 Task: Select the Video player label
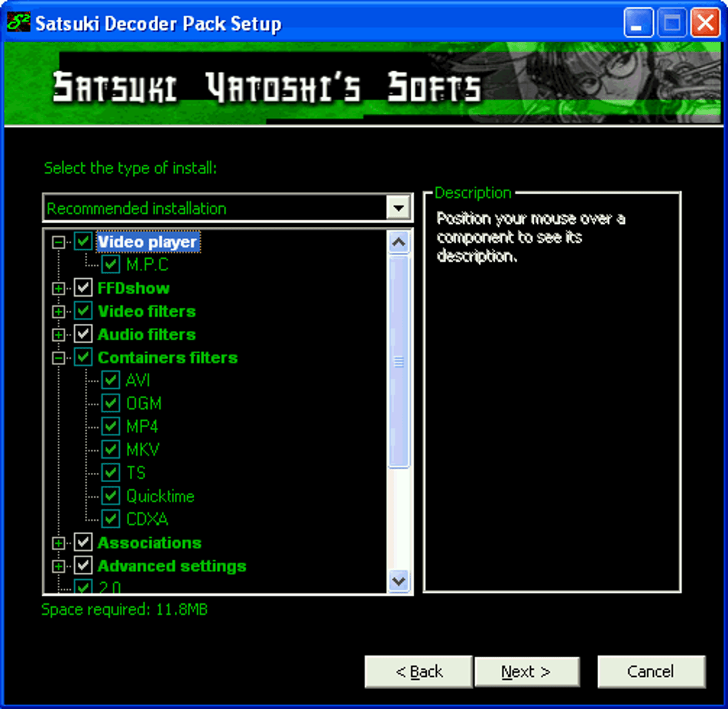(148, 242)
